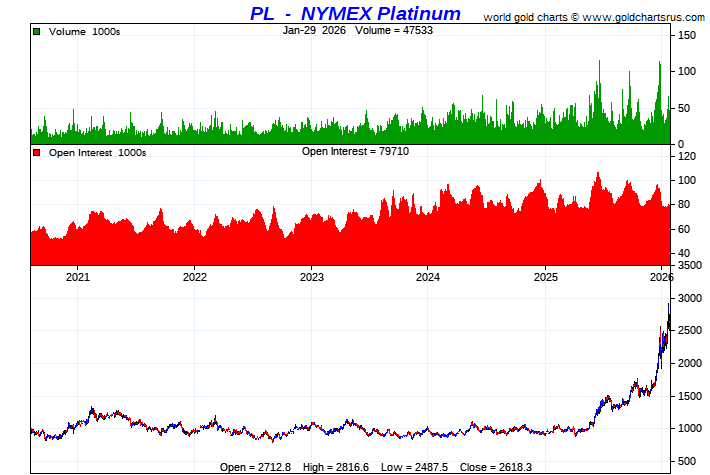Image resolution: width=710 pixels, height=475 pixels.
Task: Click the 'PL - NYMEX Platinum' chart title
Action: (x=355, y=14)
